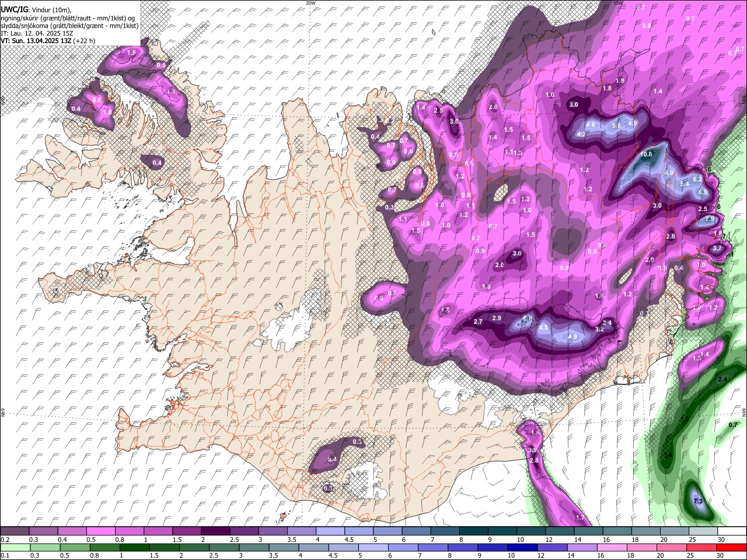Viewport: 747px width, 560px height.
Task: Click the 2.7 snowfall value on map
Action: click(x=478, y=322)
